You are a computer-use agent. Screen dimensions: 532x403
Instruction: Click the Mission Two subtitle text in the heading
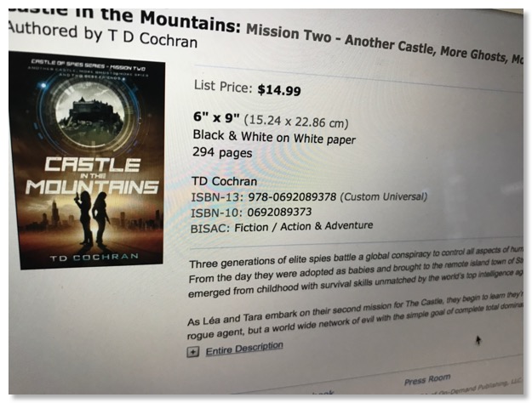383,36
